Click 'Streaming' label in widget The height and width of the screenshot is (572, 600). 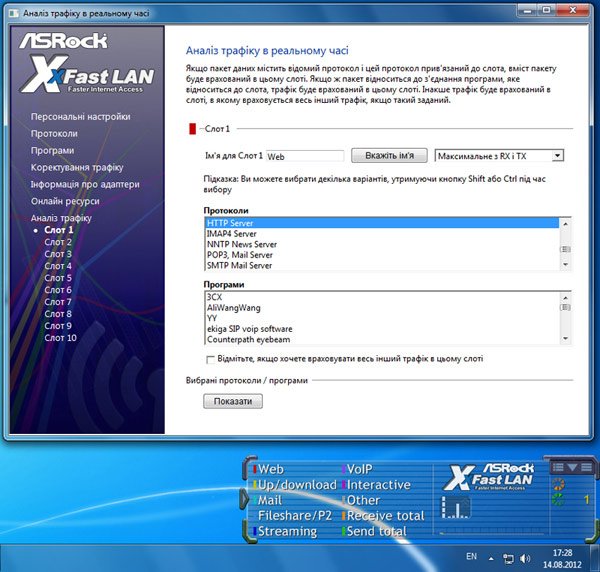click(x=287, y=531)
